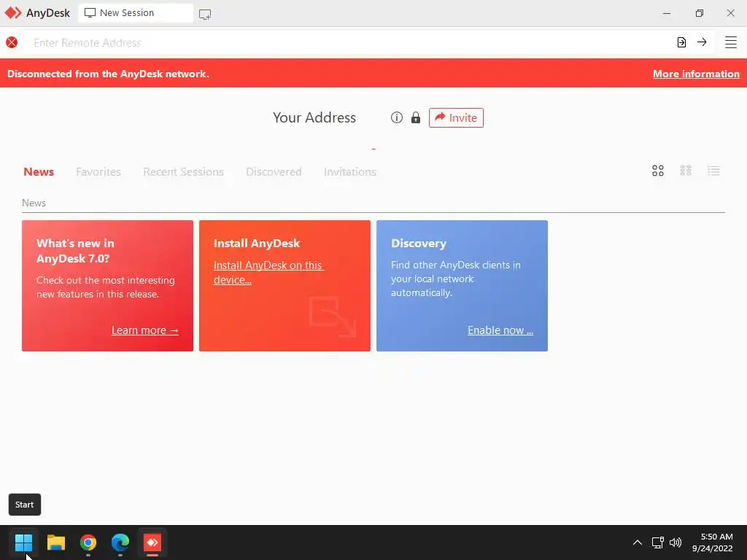
Task: Click the Install AnyDesk card heading
Action: point(256,244)
